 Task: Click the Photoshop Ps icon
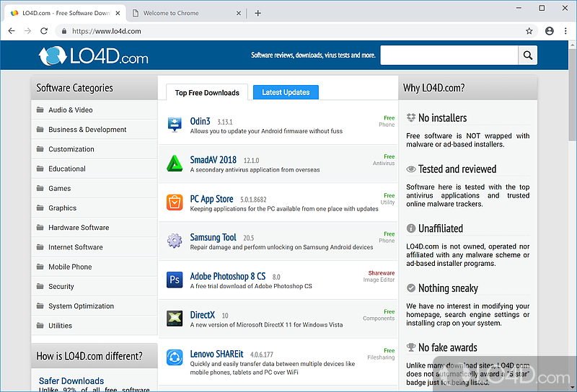175,280
